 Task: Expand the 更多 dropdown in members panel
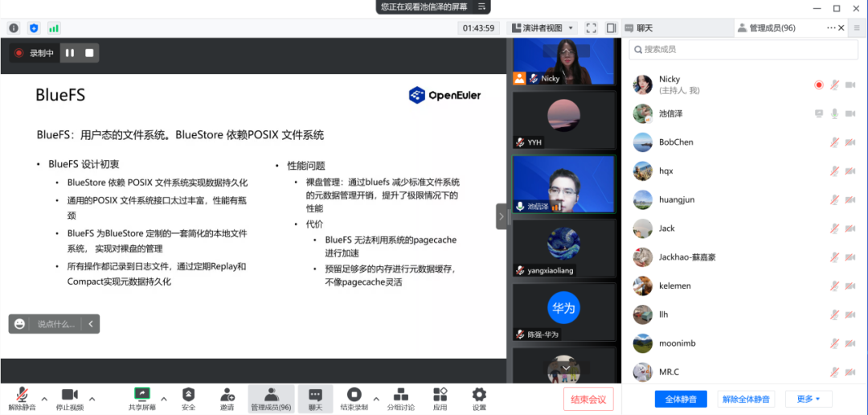point(809,399)
